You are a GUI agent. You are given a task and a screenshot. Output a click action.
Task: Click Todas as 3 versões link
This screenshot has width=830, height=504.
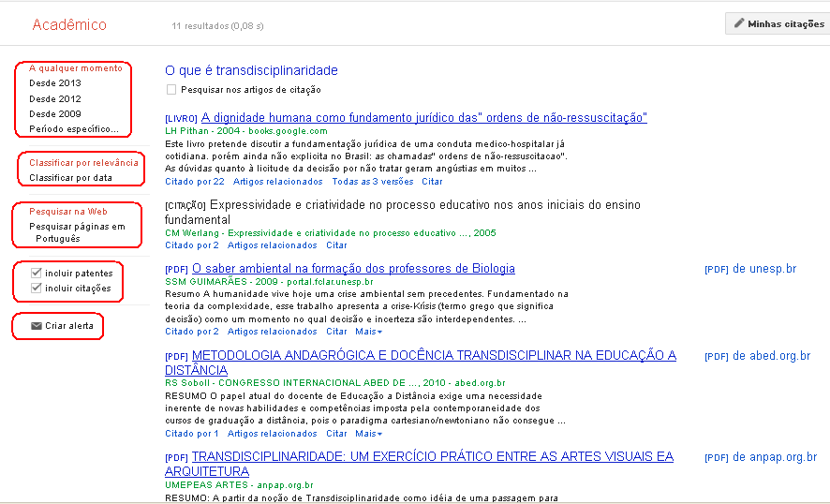click(x=372, y=182)
